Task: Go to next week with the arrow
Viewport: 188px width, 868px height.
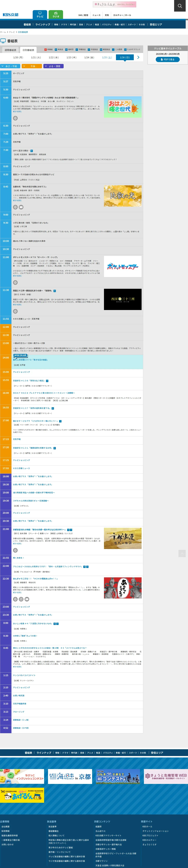Action: tap(138, 57)
